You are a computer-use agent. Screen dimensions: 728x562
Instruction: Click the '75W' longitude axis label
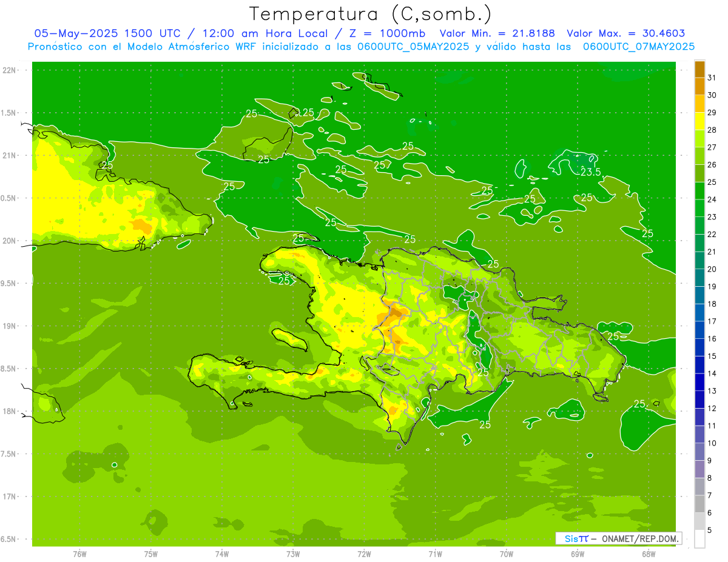click(x=151, y=554)
